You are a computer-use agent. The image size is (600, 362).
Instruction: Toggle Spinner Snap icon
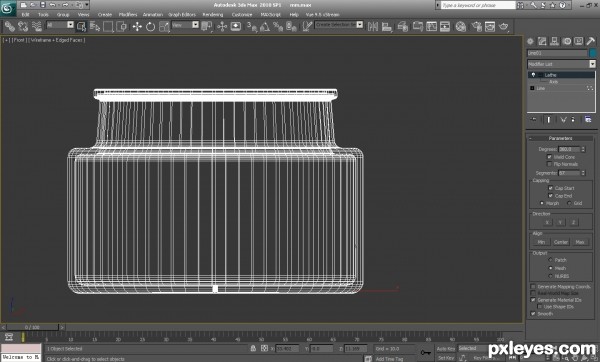pyautogui.click(x=291, y=26)
